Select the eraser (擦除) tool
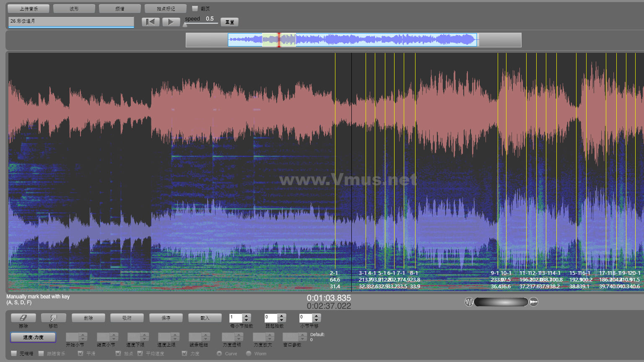This screenshot has width=644, height=362. pyautogui.click(x=23, y=318)
